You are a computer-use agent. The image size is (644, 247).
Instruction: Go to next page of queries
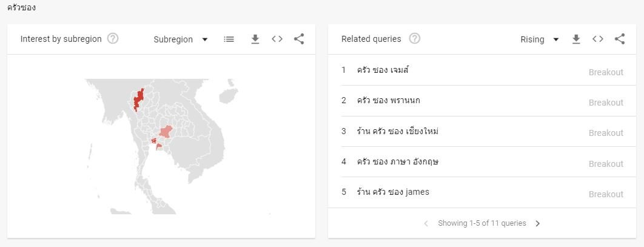(x=538, y=223)
